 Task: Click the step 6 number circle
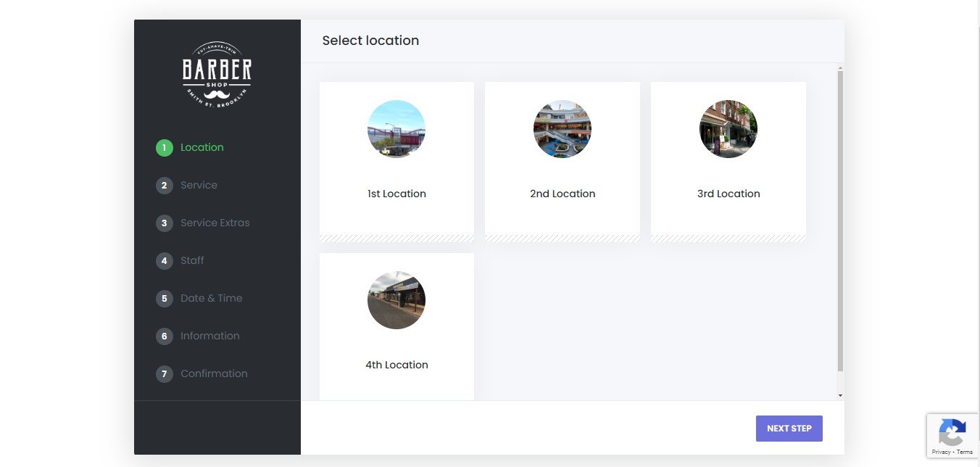[165, 336]
